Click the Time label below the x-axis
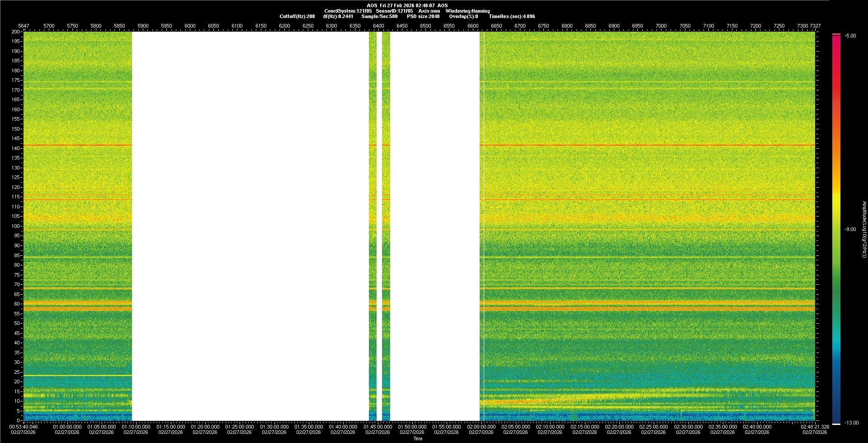868x443 pixels. [418, 438]
